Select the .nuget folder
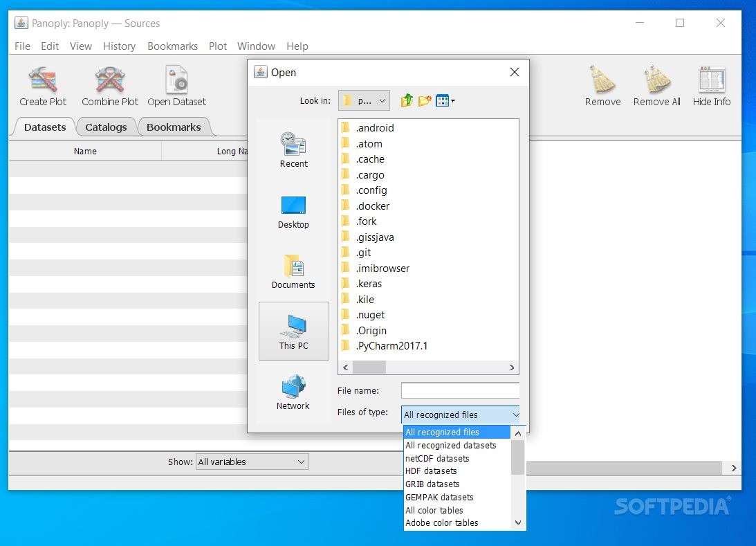The height and width of the screenshot is (546, 756). click(363, 314)
